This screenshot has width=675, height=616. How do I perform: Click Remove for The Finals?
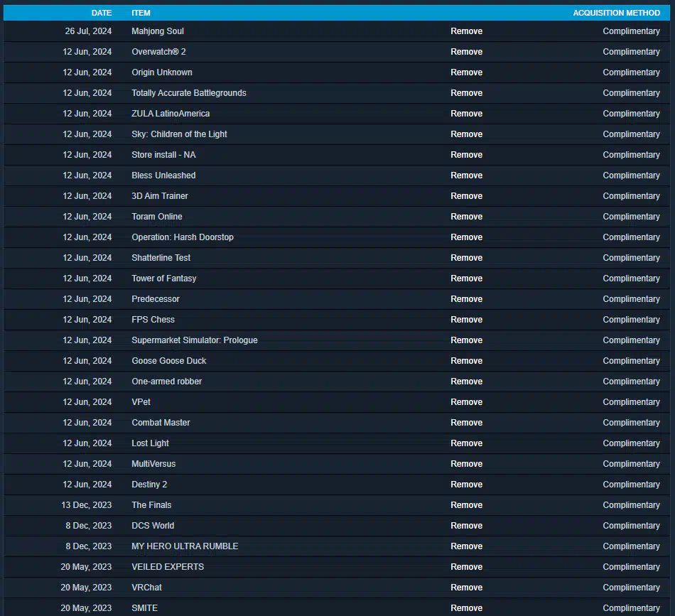click(466, 505)
